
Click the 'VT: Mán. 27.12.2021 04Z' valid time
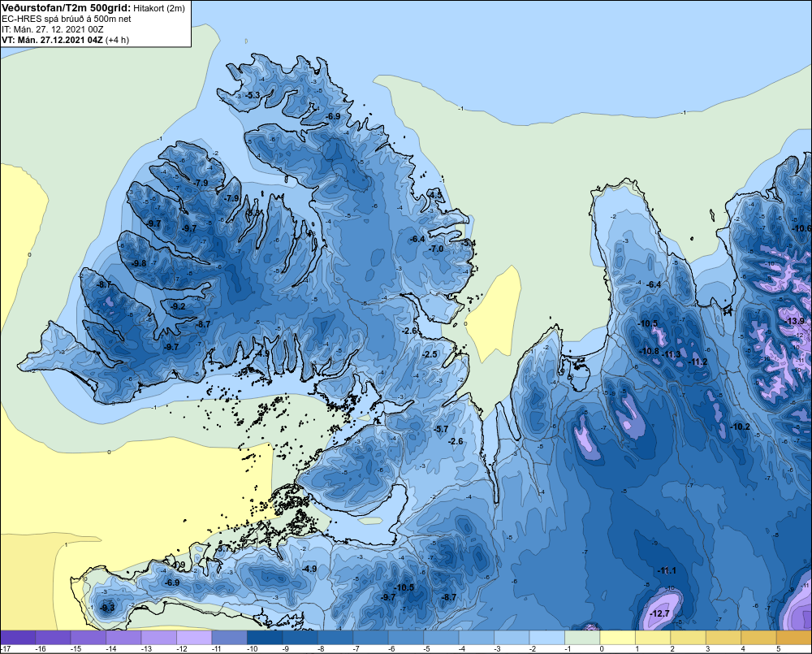pos(52,40)
